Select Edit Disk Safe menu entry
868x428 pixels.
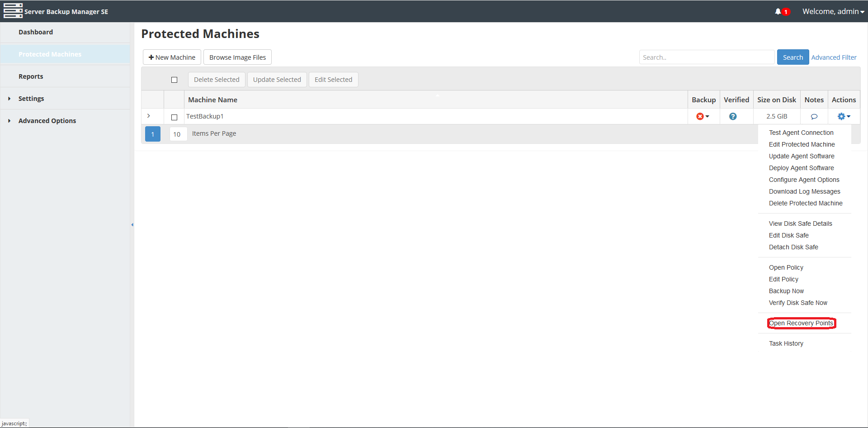pyautogui.click(x=789, y=235)
